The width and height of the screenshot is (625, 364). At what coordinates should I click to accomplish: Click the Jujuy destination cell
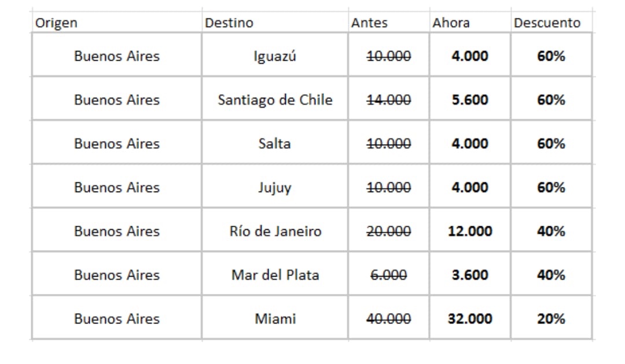(275, 186)
